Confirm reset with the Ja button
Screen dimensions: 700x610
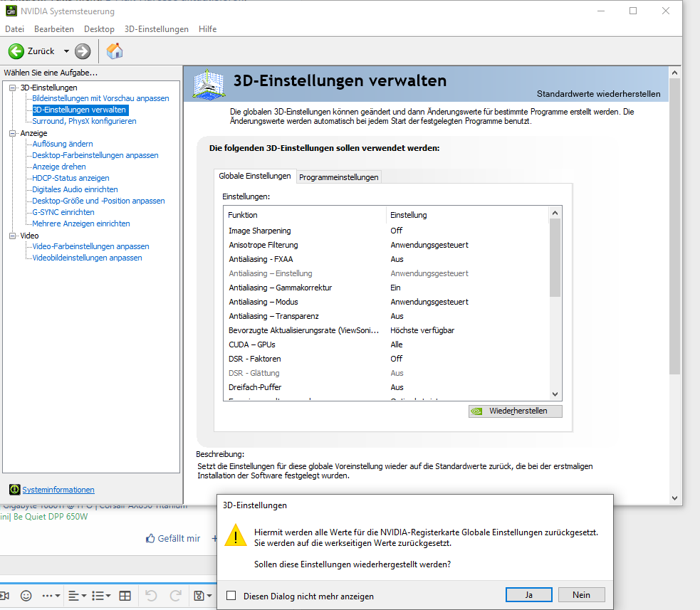pyautogui.click(x=528, y=595)
